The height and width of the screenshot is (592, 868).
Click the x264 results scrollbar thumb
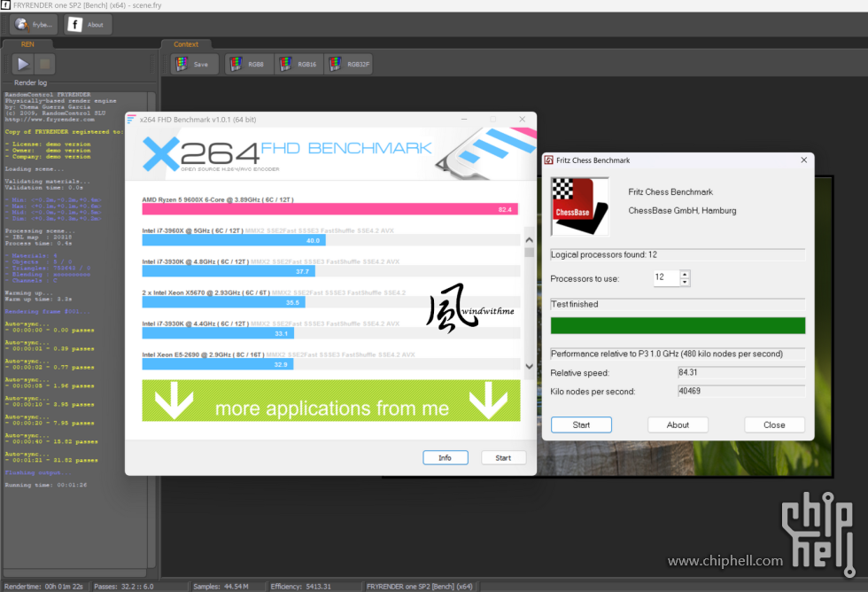coord(530,253)
